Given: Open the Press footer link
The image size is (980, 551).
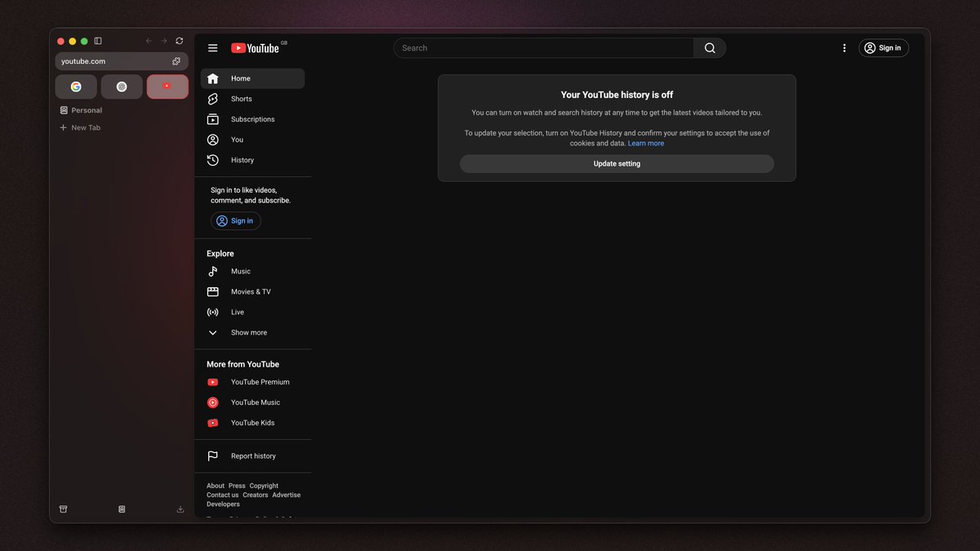Looking at the screenshot, I should 237,486.
